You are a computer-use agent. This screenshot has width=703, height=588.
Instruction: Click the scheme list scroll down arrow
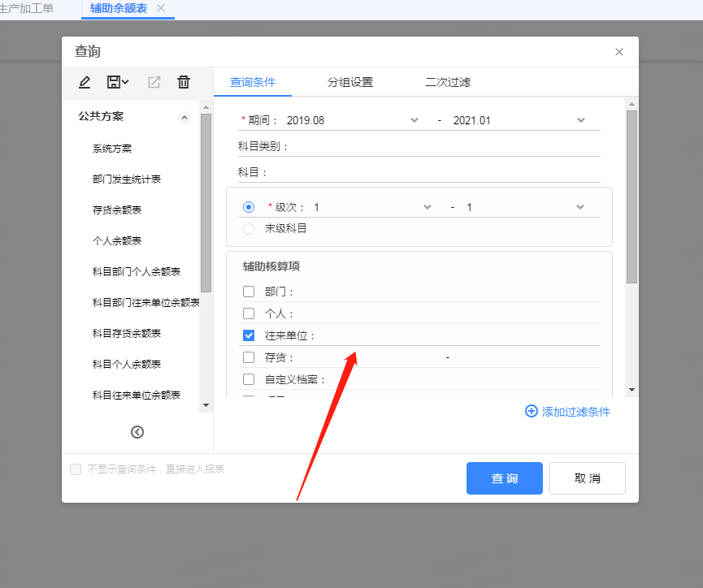pos(206,405)
